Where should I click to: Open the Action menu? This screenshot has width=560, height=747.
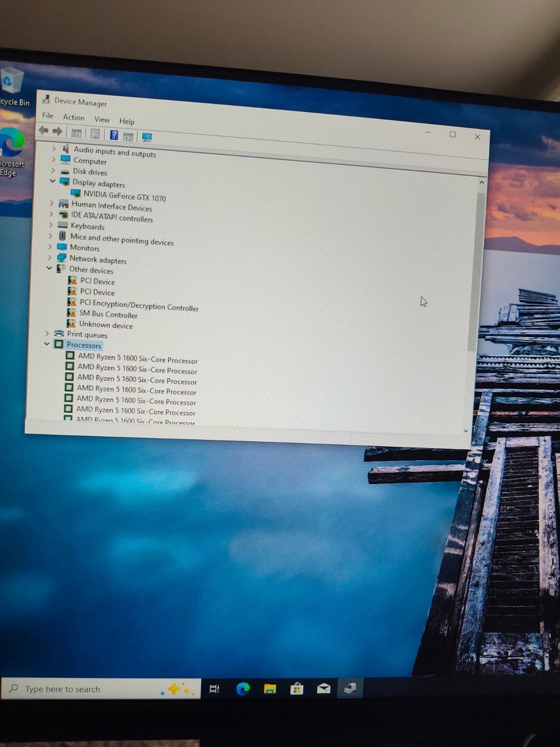74,117
